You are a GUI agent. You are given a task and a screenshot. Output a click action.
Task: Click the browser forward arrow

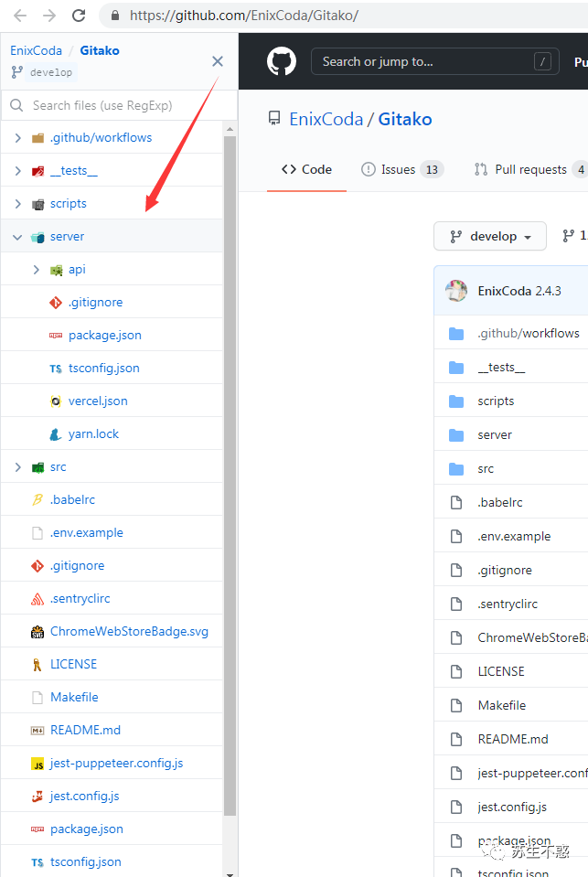click(49, 16)
